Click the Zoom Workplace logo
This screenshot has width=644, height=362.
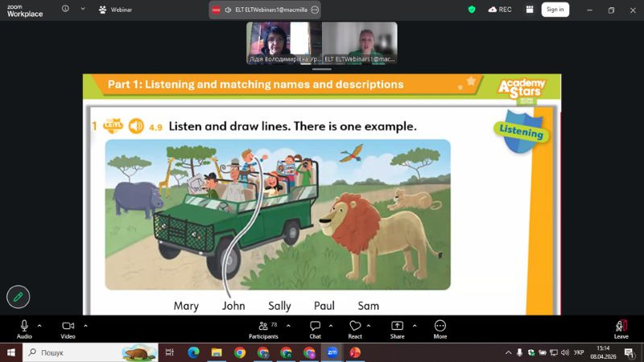pos(25,10)
